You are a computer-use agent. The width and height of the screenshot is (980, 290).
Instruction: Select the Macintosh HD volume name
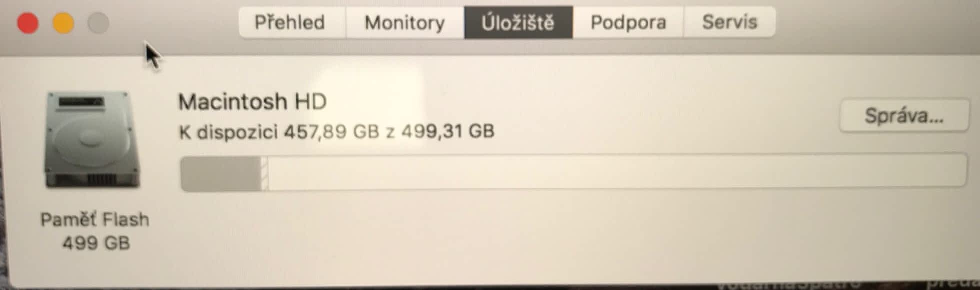252,102
